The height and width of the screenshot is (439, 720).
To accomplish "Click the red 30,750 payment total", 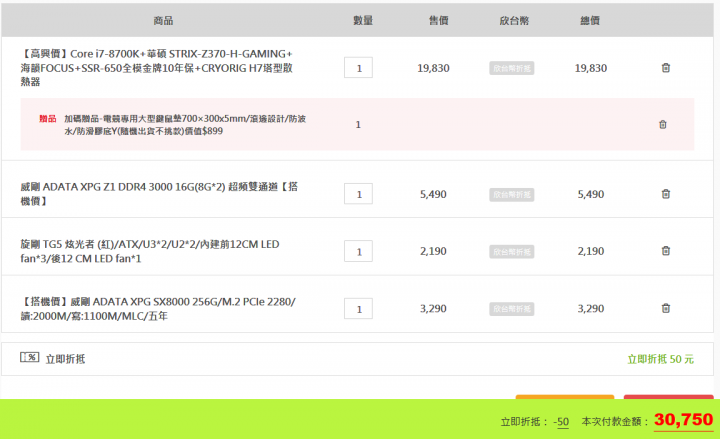I will (683, 419).
